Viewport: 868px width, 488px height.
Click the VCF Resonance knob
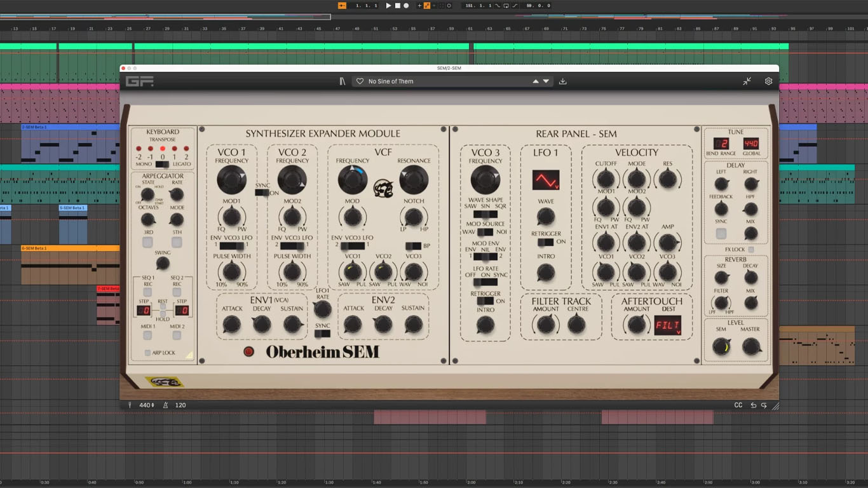coord(414,180)
